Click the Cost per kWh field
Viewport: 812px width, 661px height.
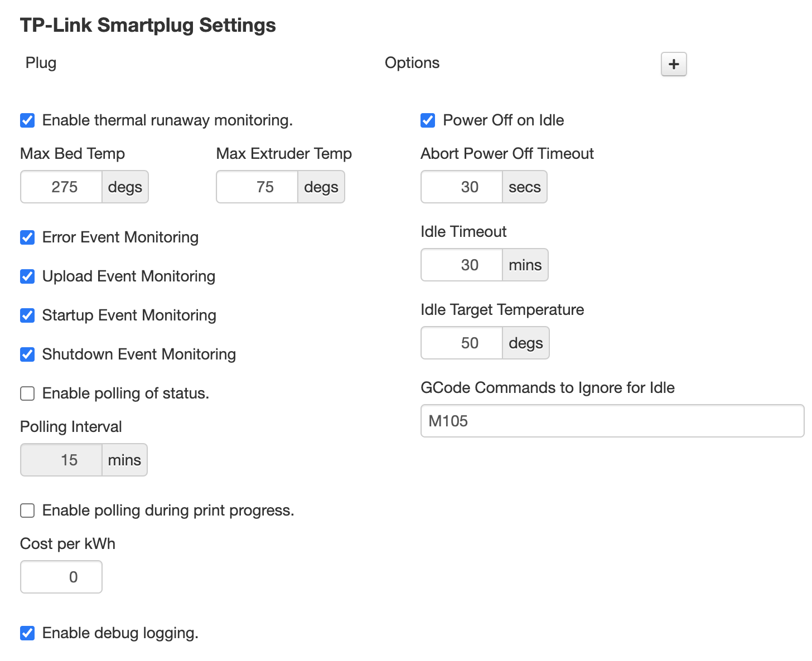[x=61, y=577]
